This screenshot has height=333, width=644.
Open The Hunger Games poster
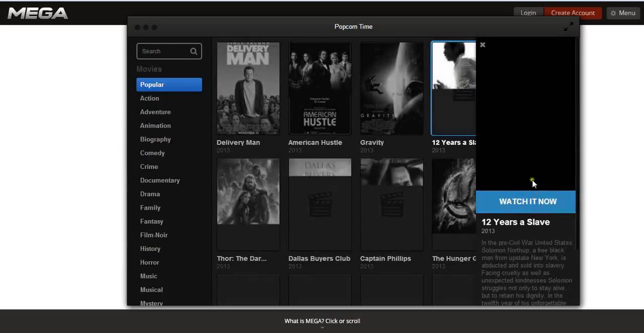point(454,204)
